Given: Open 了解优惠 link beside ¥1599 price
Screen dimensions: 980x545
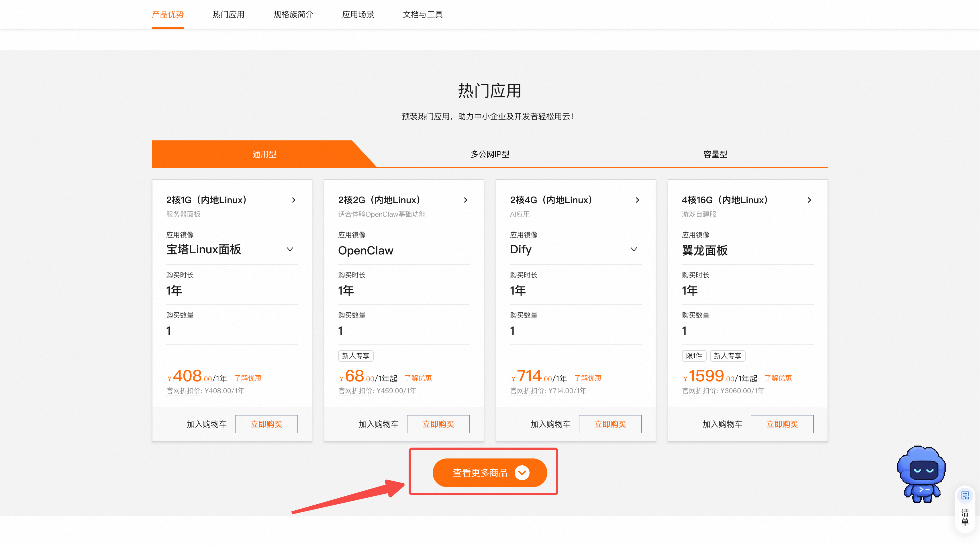Looking at the screenshot, I should point(778,378).
